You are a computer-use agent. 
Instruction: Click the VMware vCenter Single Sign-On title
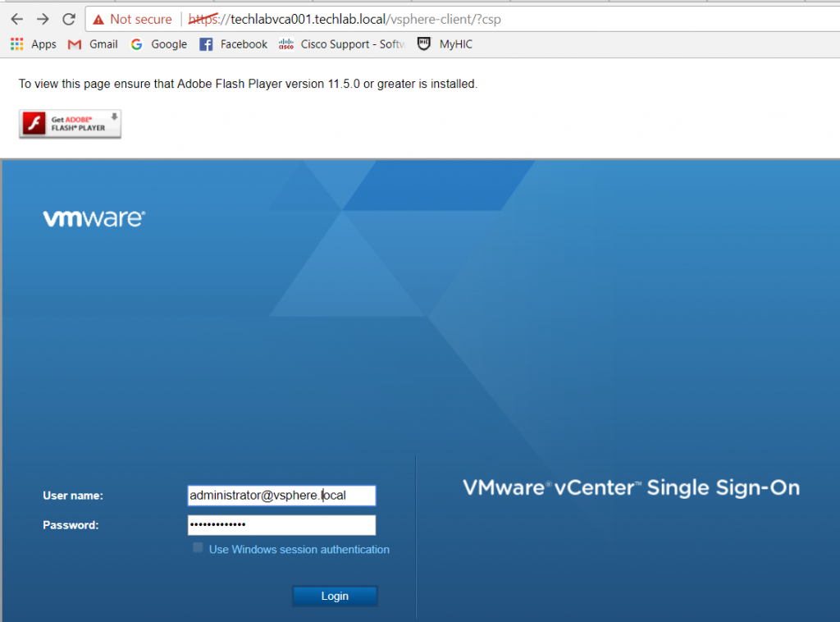pyautogui.click(x=631, y=487)
